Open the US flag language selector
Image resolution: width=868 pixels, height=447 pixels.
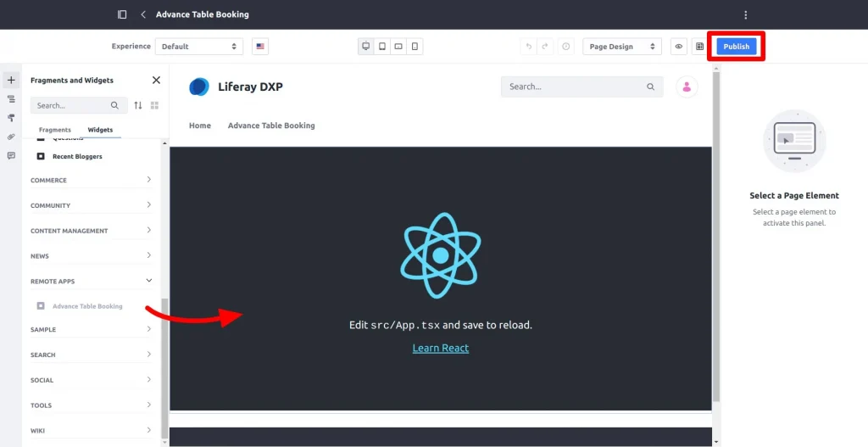pos(260,47)
